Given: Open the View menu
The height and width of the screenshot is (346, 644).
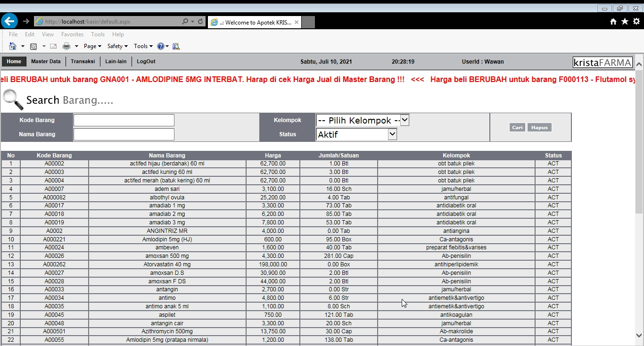Looking at the screenshot, I should (48, 34).
